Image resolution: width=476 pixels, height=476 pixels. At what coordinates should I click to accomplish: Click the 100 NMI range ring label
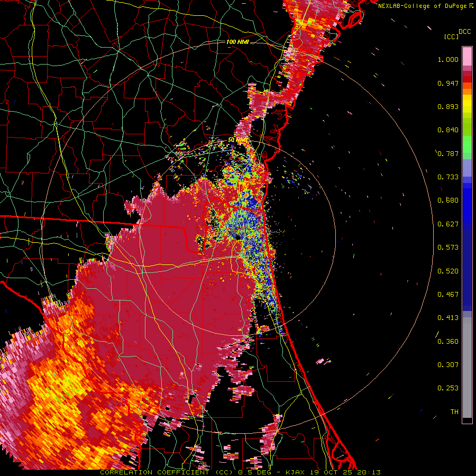coord(237,42)
